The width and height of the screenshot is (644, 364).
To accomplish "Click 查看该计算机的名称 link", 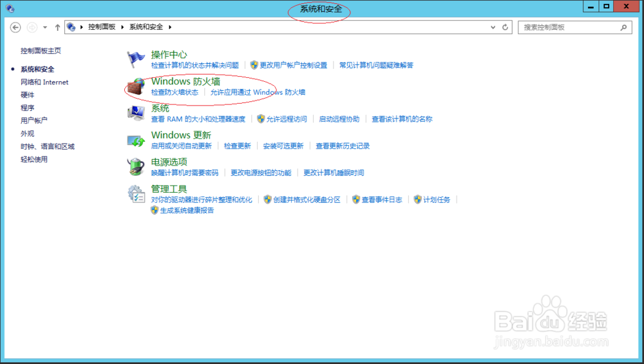I will point(402,119).
